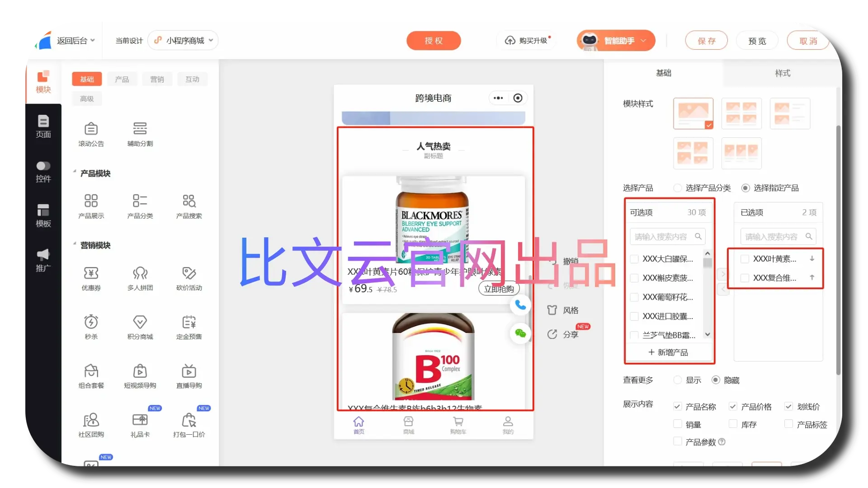Switch to the 营销 module category tab
This screenshot has height=488, width=868.
(157, 79)
